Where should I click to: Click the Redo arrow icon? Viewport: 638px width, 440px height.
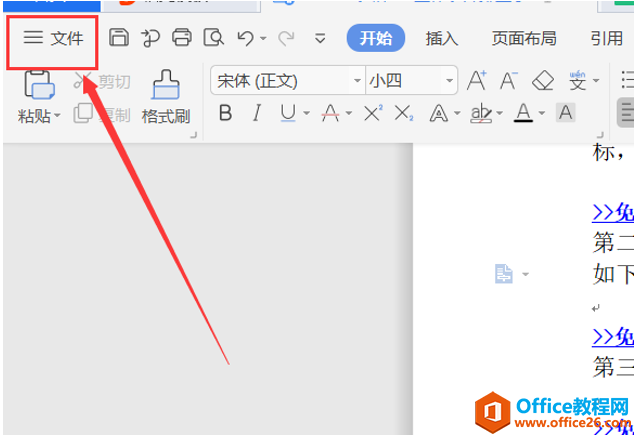[286, 38]
